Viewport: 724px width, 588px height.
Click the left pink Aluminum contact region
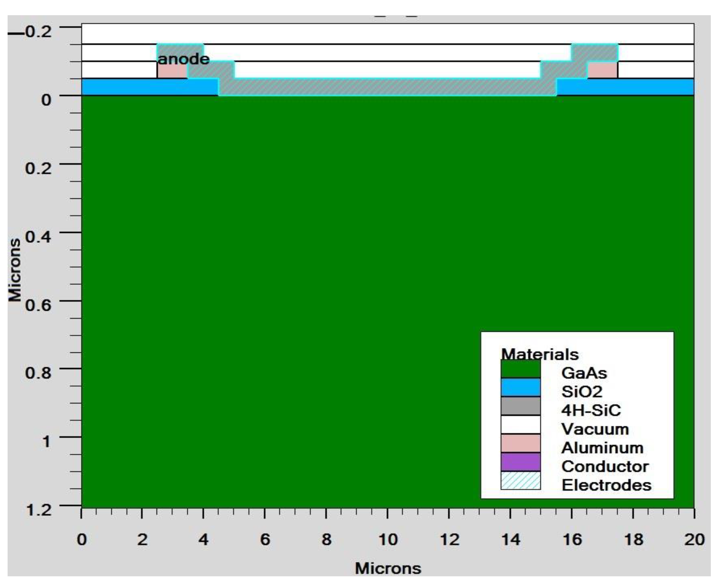[x=172, y=71]
